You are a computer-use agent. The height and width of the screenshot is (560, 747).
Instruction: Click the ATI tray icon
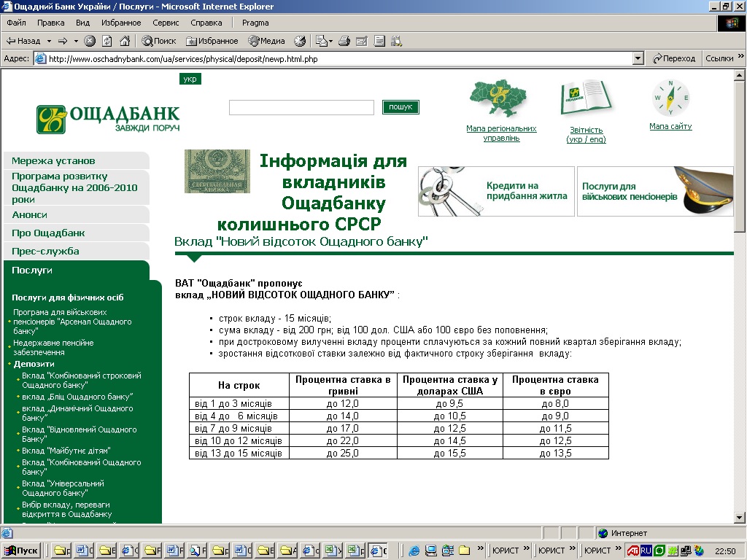tap(632, 551)
